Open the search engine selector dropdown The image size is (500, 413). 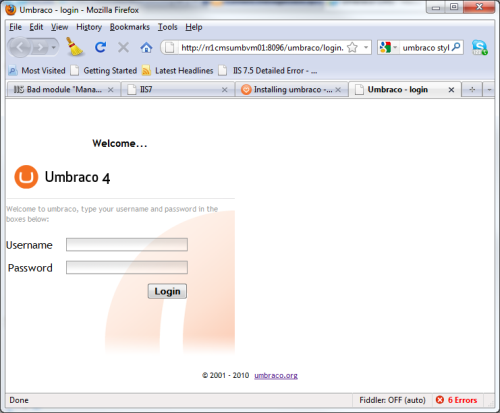click(x=388, y=48)
